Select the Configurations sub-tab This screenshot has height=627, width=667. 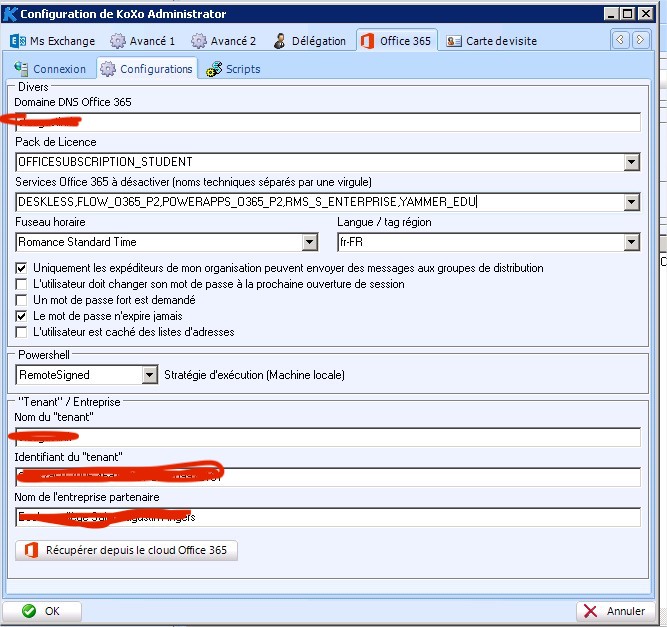pos(147,68)
